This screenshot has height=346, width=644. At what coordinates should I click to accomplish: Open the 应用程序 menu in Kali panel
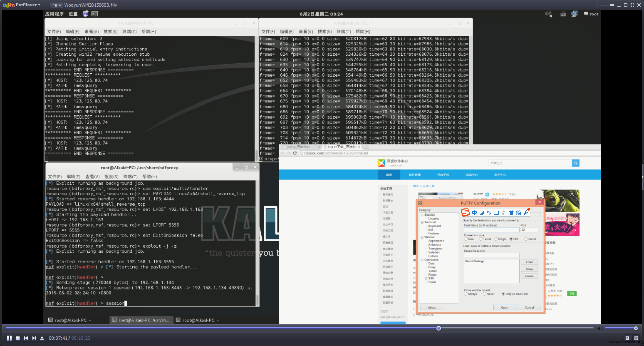(x=54, y=14)
